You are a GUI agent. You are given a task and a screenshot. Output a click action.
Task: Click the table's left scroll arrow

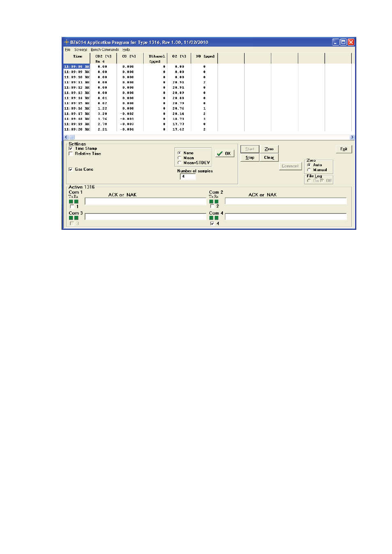[66, 137]
